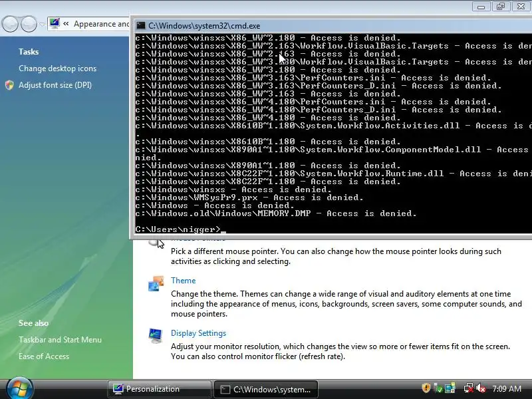The width and height of the screenshot is (532, 399).
Task: Restore down the Personalization window
Action: tap(501, 7)
